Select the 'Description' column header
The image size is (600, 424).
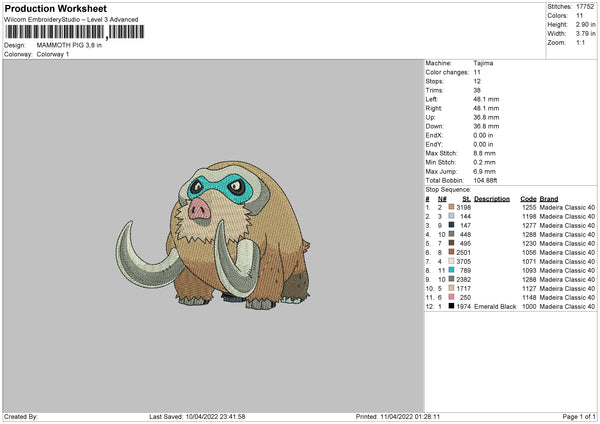click(x=492, y=199)
